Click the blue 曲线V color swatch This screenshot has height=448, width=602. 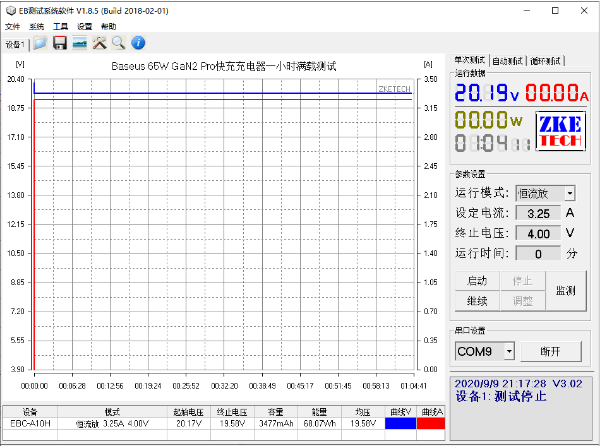(400, 423)
